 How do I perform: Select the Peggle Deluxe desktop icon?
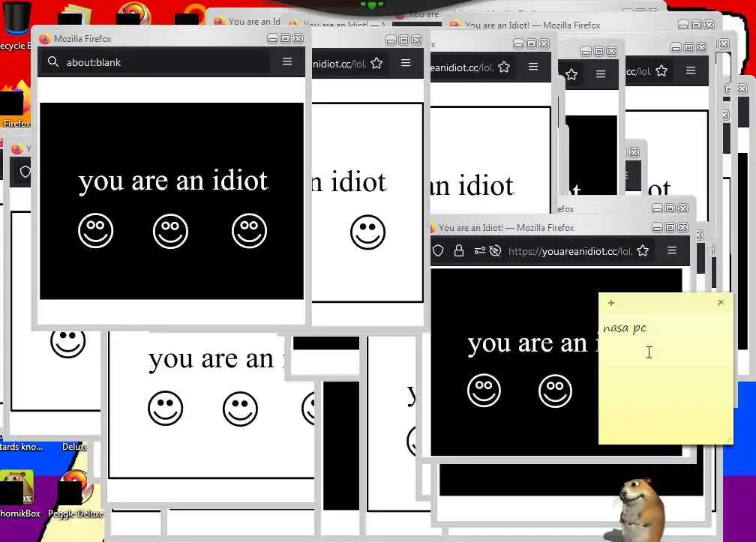tap(75, 494)
